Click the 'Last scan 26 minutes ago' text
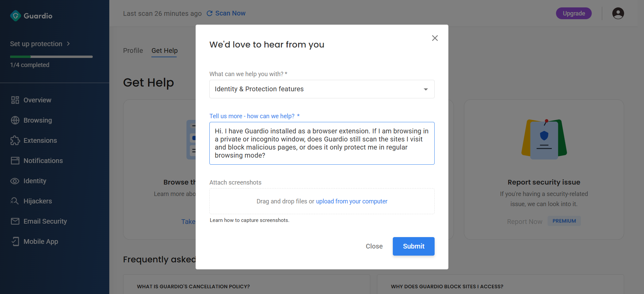Image resolution: width=644 pixels, height=294 pixels. tap(162, 13)
